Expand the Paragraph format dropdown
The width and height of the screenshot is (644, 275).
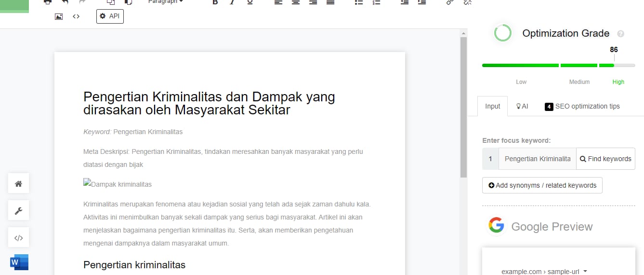165,2
